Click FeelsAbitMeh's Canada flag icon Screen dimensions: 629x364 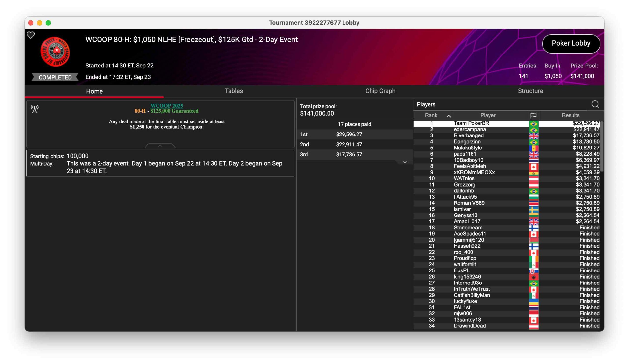(533, 166)
